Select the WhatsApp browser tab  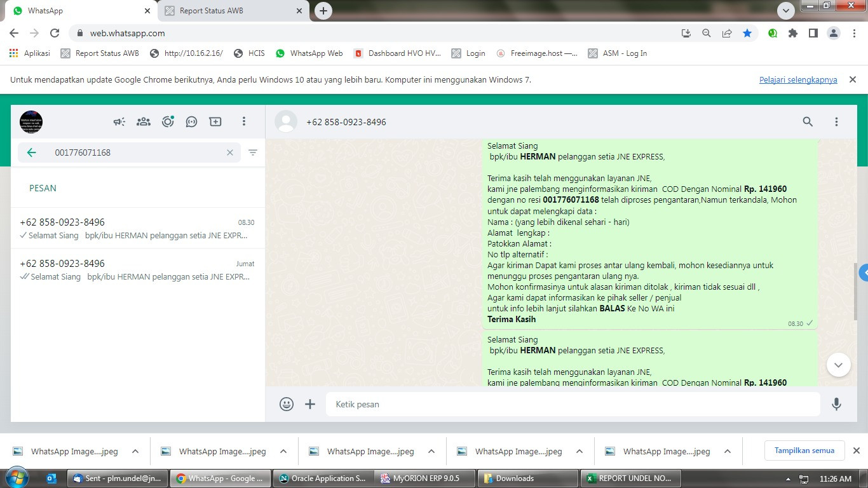click(x=81, y=11)
